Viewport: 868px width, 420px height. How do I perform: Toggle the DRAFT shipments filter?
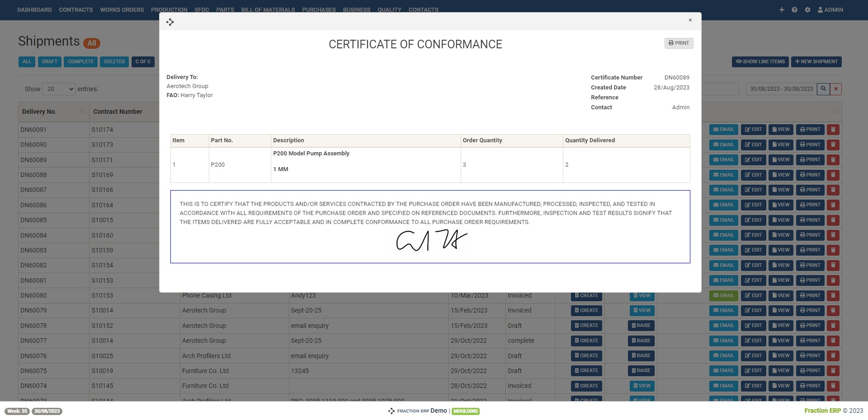pyautogui.click(x=50, y=61)
